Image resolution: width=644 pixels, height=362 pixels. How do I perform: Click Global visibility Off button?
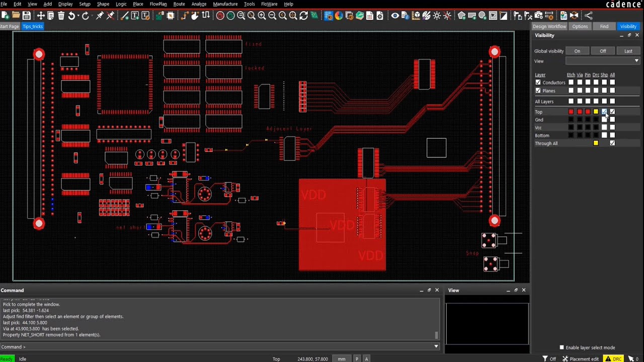point(603,51)
